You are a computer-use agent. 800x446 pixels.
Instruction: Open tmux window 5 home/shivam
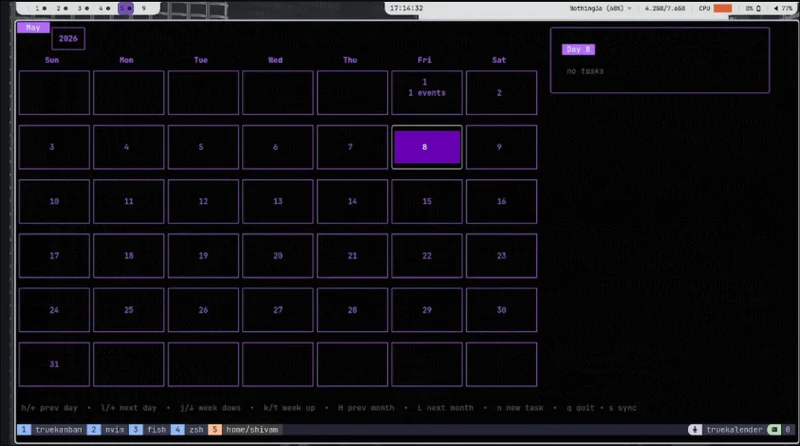tap(244, 430)
